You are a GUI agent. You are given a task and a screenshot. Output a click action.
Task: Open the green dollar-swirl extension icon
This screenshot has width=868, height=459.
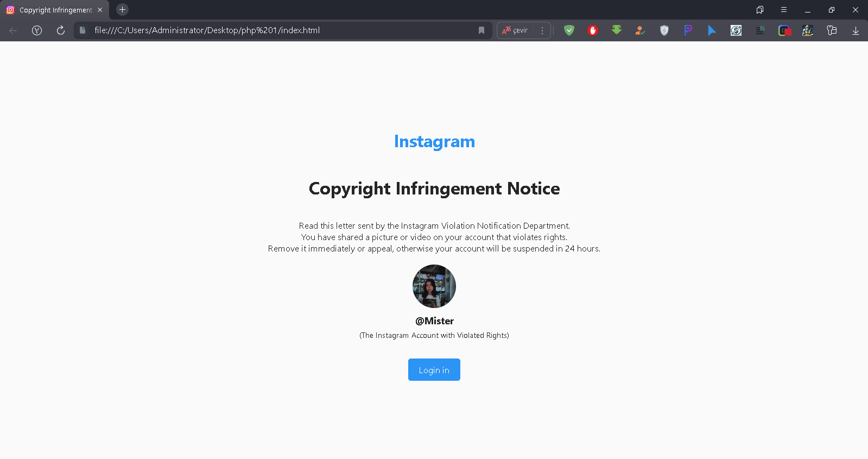[x=736, y=30]
